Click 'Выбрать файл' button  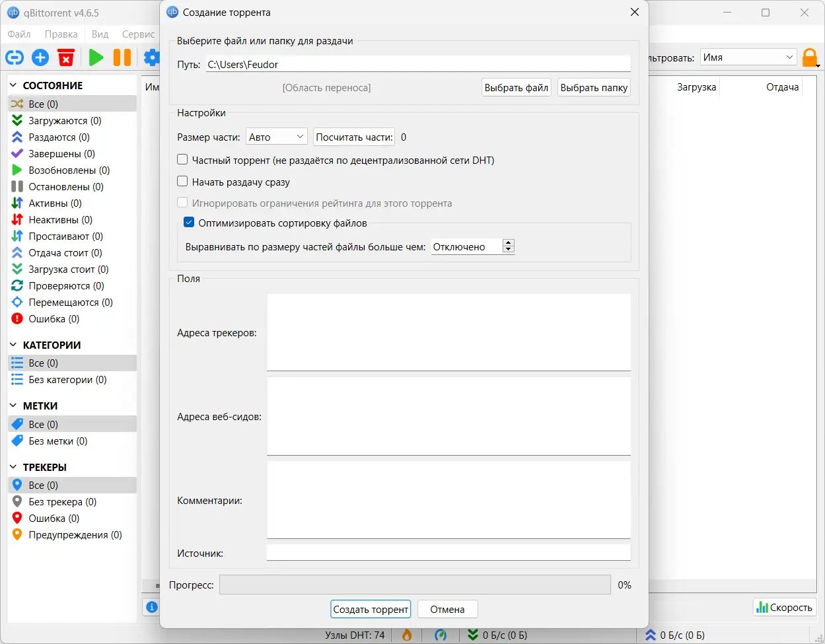point(517,88)
